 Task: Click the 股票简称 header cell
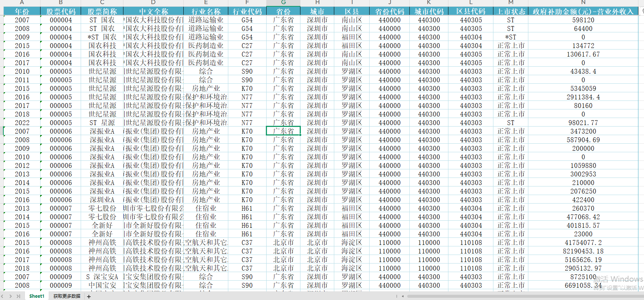(102, 12)
